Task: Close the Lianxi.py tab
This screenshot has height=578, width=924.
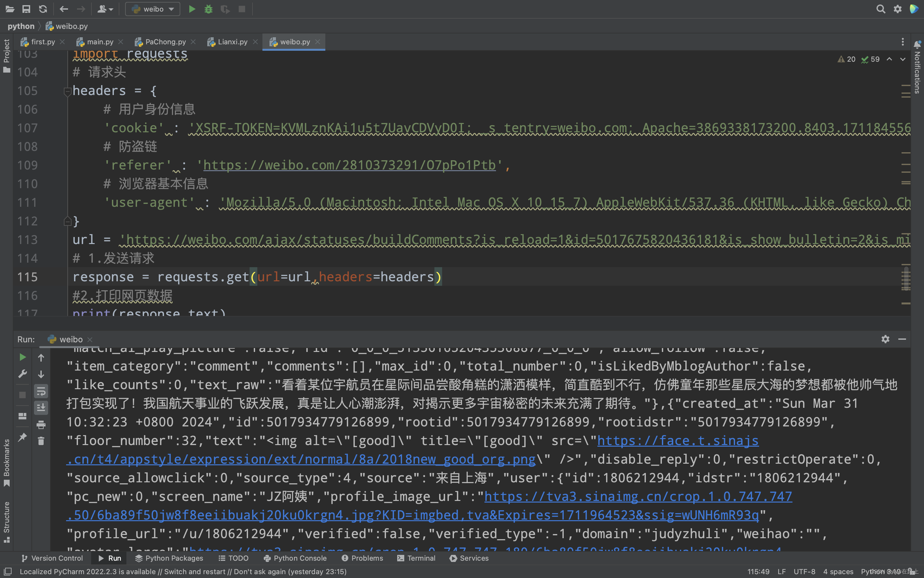Action: point(255,42)
